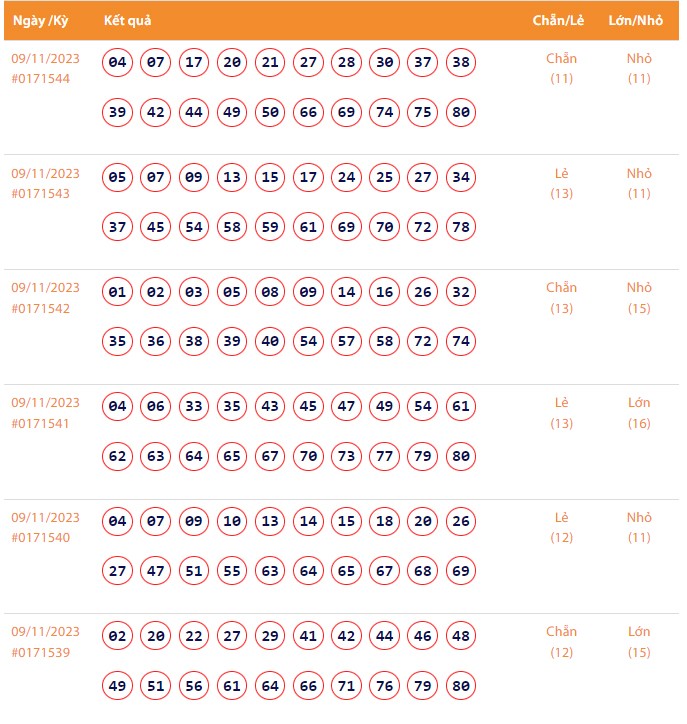The height and width of the screenshot is (724, 687).
Task: Click the Kết quả column header
Action: (x=127, y=21)
